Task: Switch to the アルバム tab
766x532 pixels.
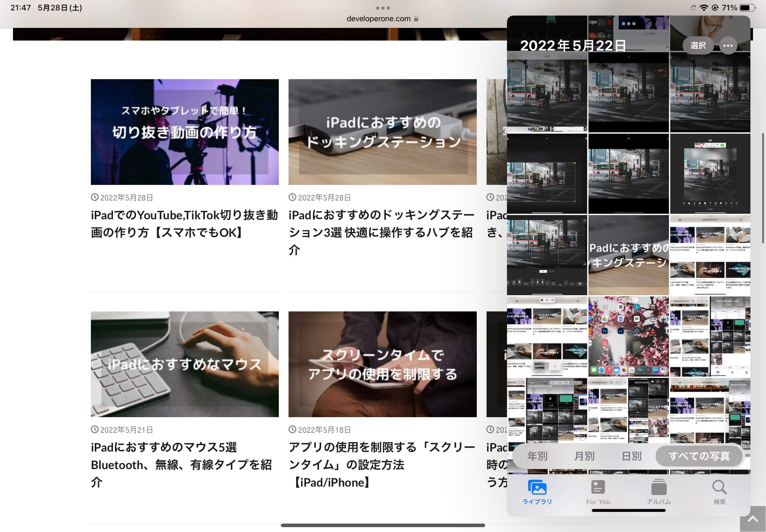Action: [659, 492]
